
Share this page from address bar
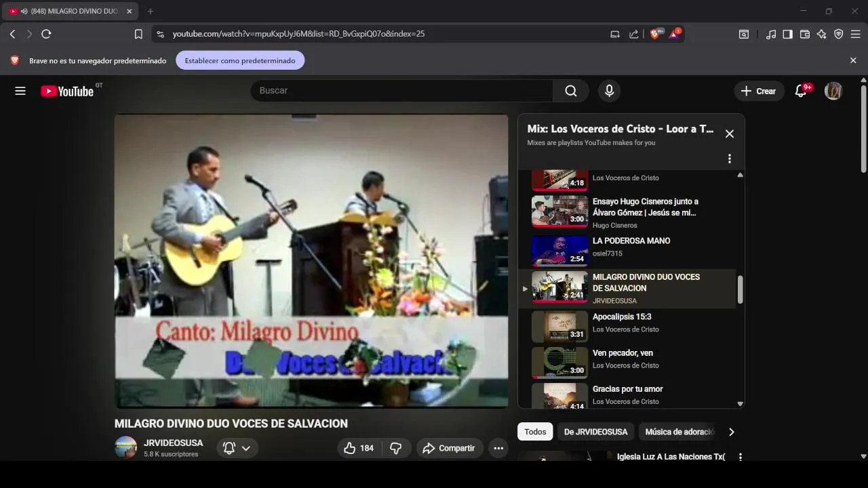click(x=634, y=34)
